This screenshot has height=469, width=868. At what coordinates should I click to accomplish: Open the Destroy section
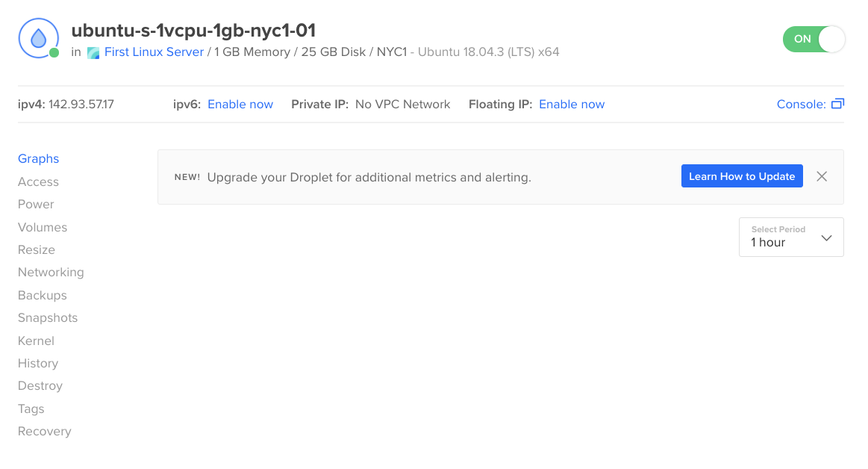pyautogui.click(x=40, y=385)
